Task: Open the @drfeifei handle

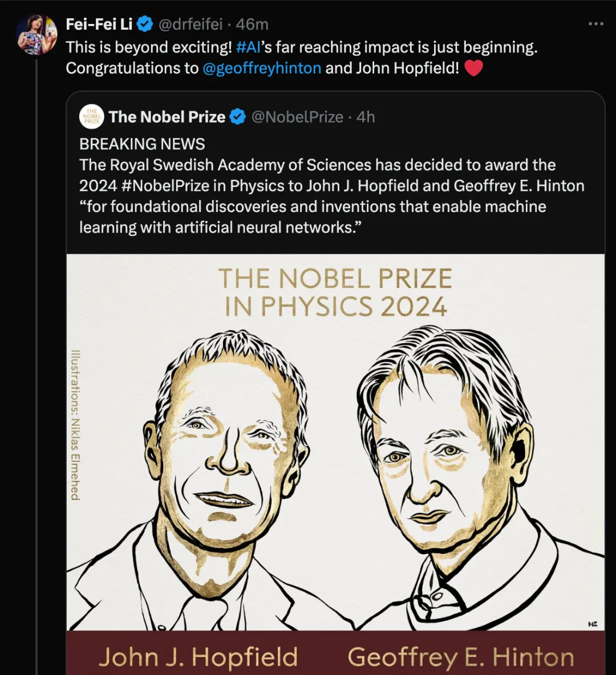Action: 191,24
